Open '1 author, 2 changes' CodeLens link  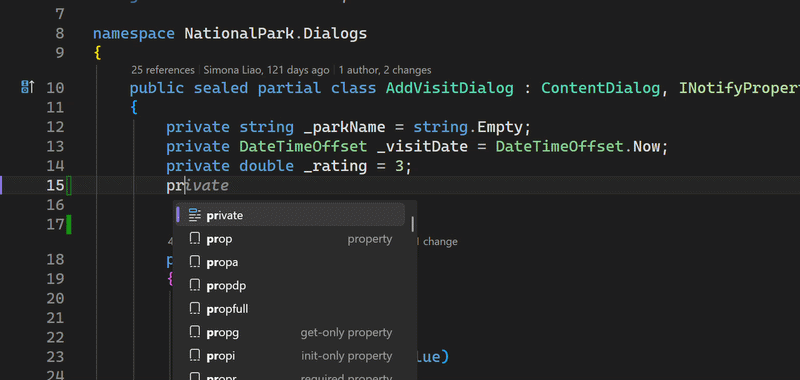pos(385,70)
